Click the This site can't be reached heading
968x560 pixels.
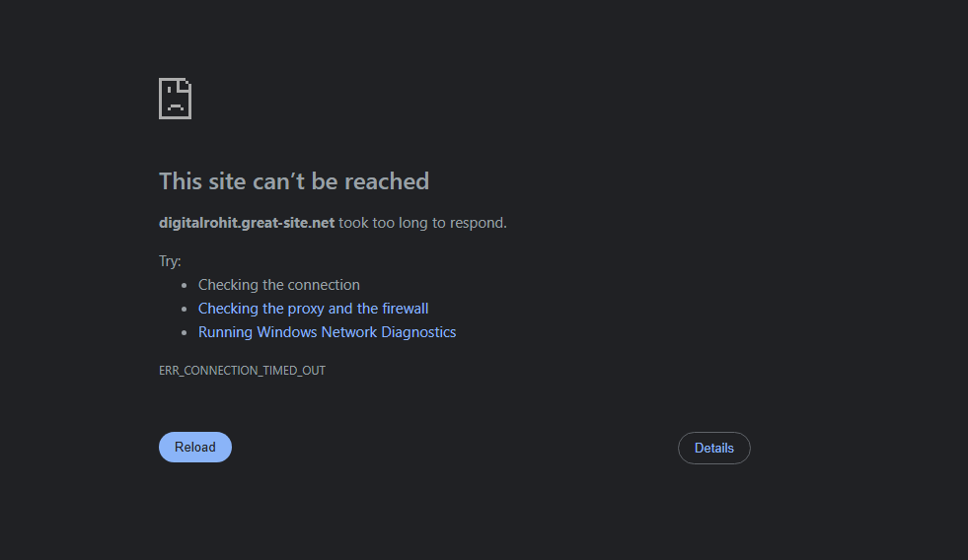coord(294,181)
